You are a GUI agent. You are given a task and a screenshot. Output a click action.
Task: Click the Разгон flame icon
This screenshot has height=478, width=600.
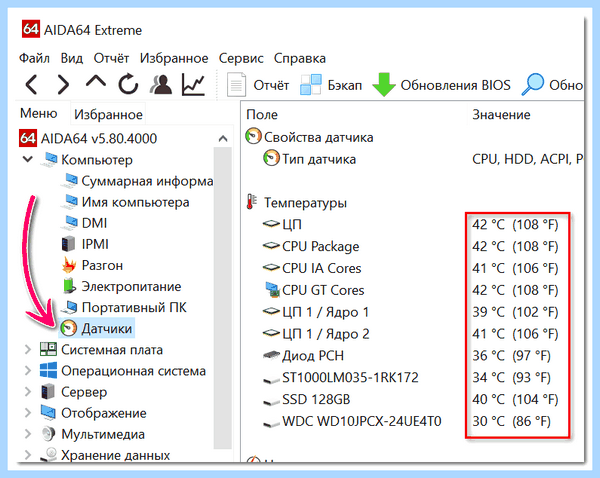click(69, 265)
